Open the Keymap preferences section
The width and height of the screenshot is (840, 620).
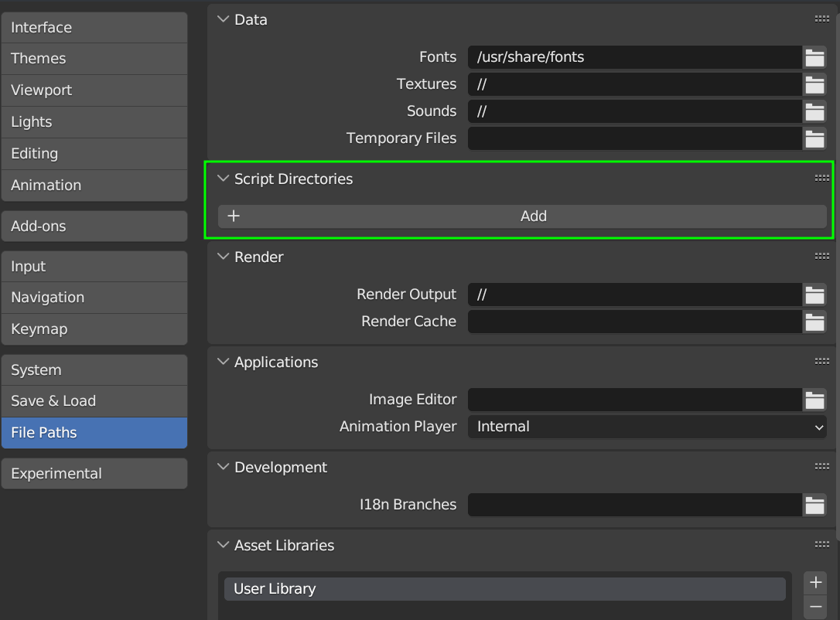(94, 329)
